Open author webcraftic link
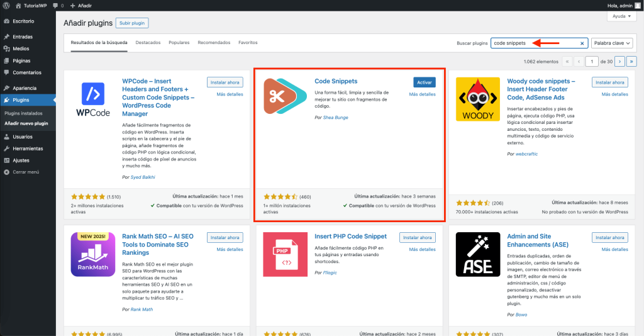644x336 pixels. [x=526, y=154]
